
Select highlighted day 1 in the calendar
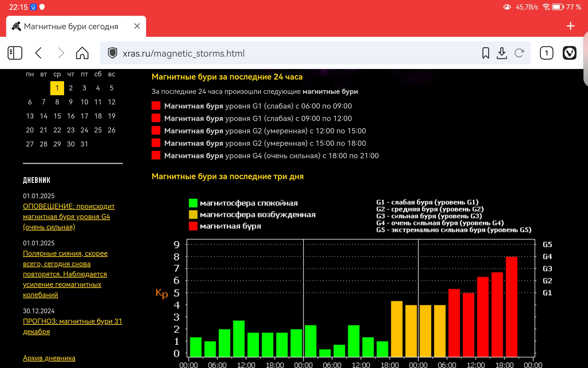[x=57, y=88]
